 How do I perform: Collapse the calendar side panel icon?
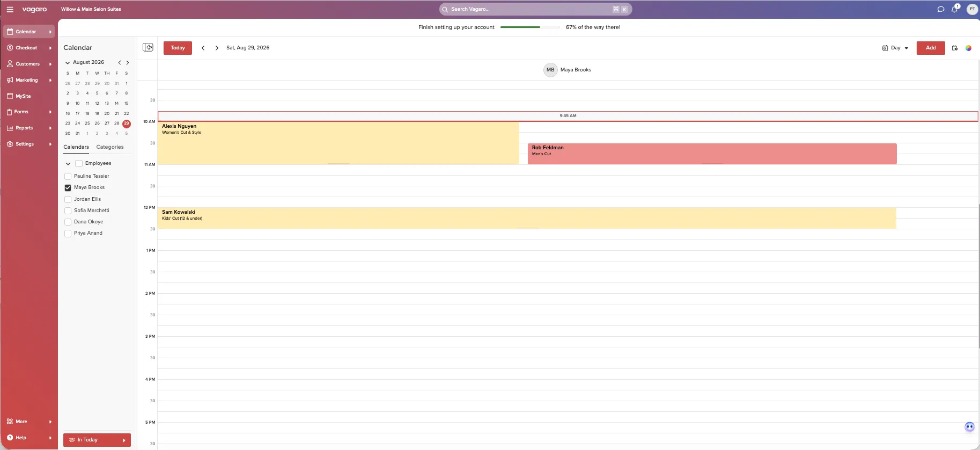click(x=148, y=47)
